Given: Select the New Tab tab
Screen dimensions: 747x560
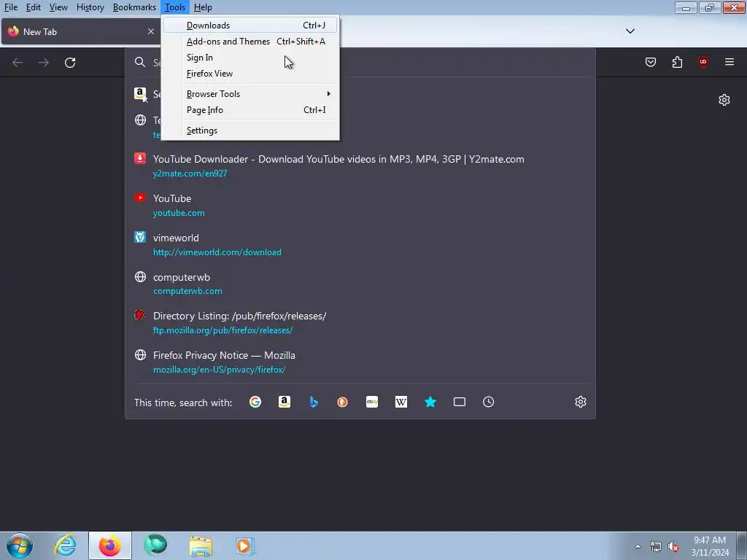Looking at the screenshot, I should (80, 32).
